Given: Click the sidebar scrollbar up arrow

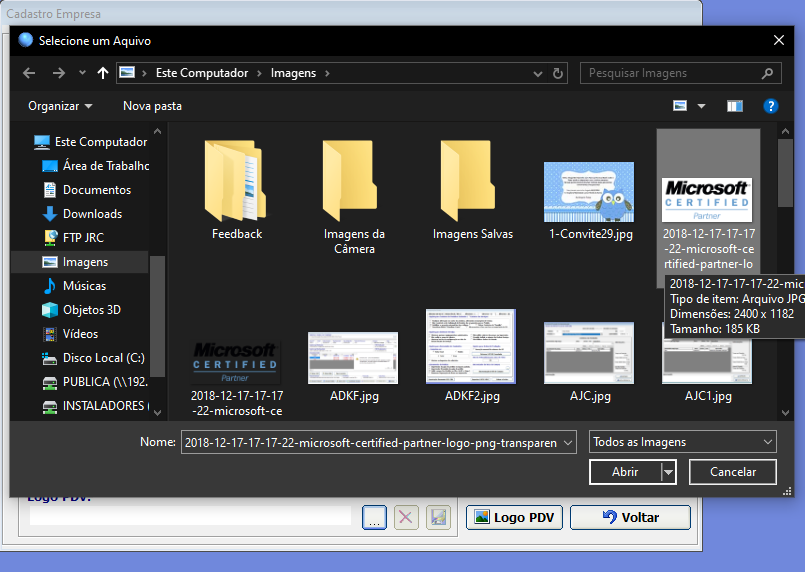Looking at the screenshot, I should point(158,131).
